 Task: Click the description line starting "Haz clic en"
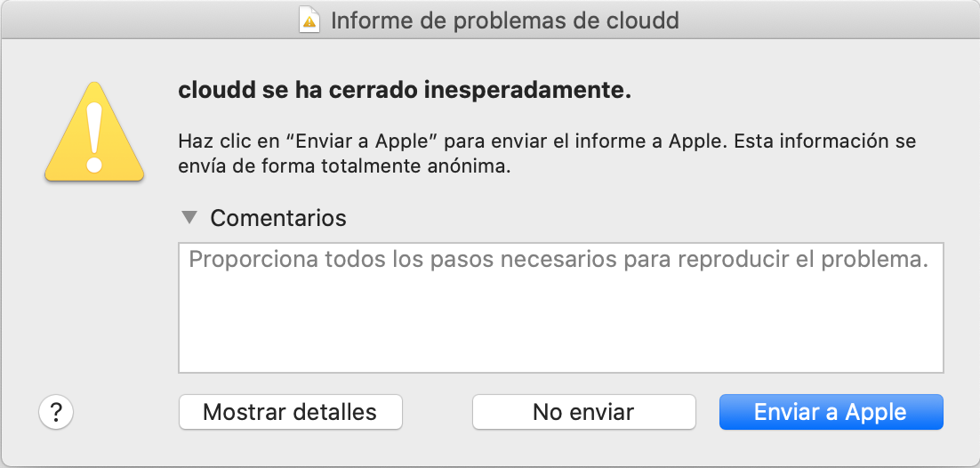[x=547, y=141]
